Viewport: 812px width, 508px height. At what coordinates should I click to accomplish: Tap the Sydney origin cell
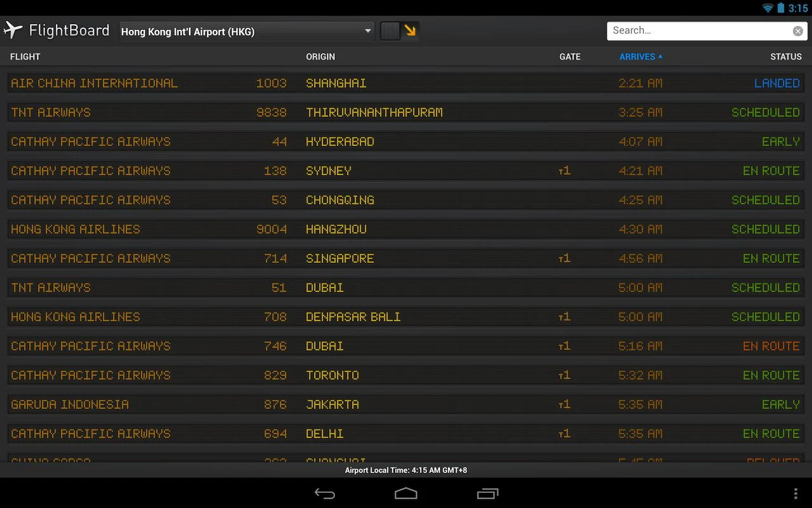[x=329, y=171]
